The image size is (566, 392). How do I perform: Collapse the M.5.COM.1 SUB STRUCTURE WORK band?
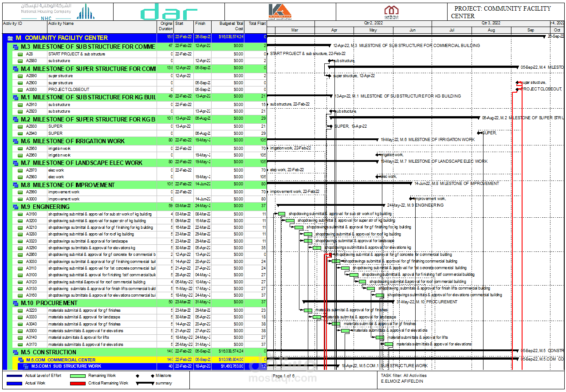point(26,367)
